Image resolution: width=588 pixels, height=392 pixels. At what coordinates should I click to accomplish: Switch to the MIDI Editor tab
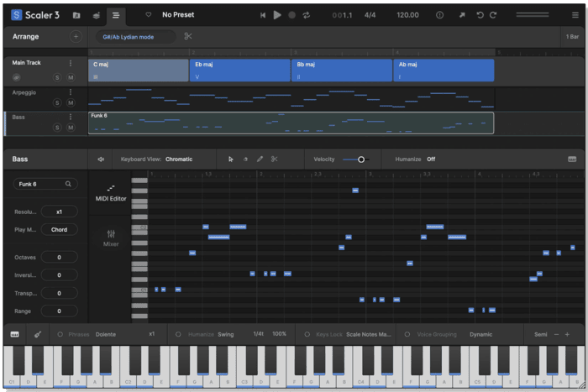tap(111, 192)
